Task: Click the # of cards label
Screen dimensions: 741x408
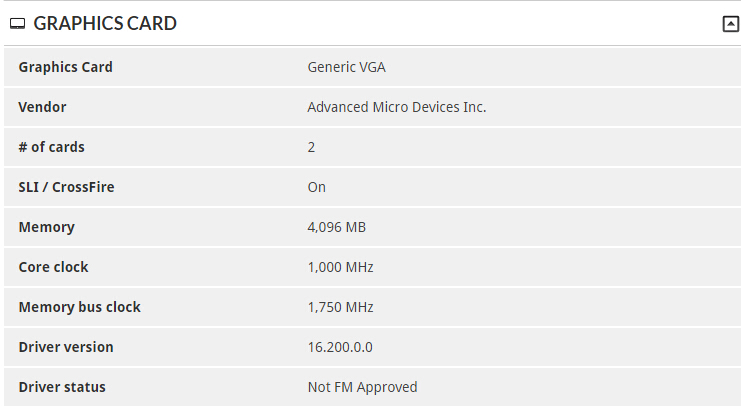Action: [52, 147]
